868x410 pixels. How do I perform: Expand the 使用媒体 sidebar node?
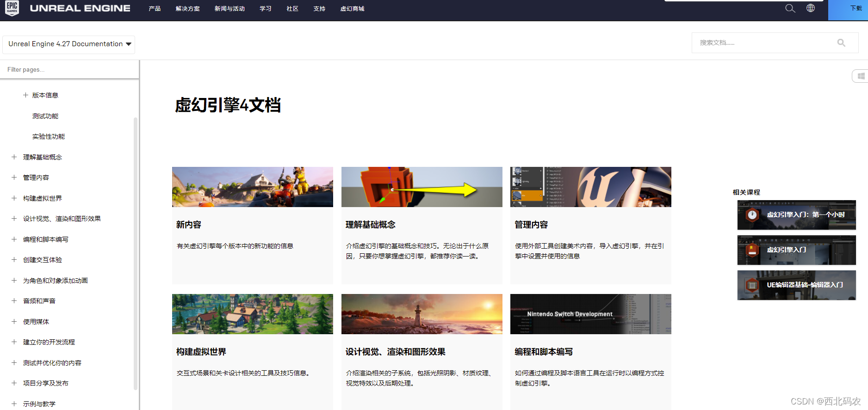coord(14,322)
